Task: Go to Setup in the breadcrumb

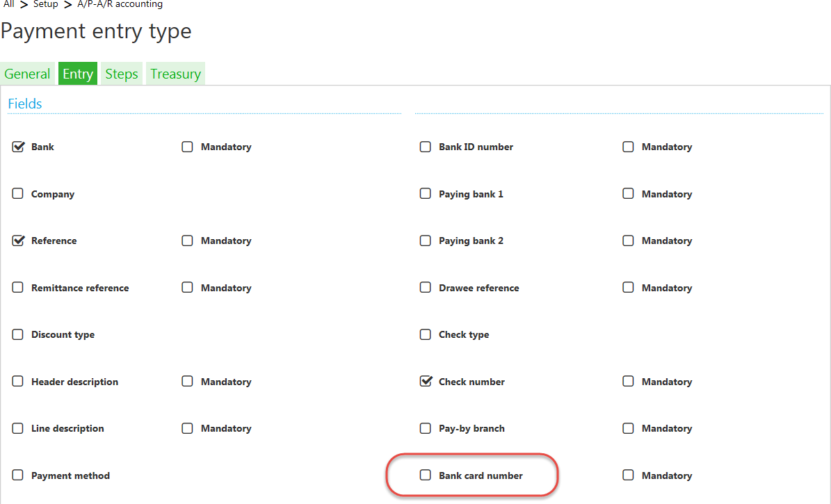Action: click(46, 4)
